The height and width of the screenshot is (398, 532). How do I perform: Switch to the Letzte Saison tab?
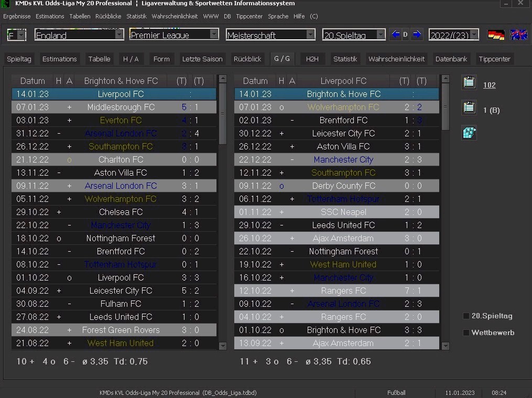point(202,59)
